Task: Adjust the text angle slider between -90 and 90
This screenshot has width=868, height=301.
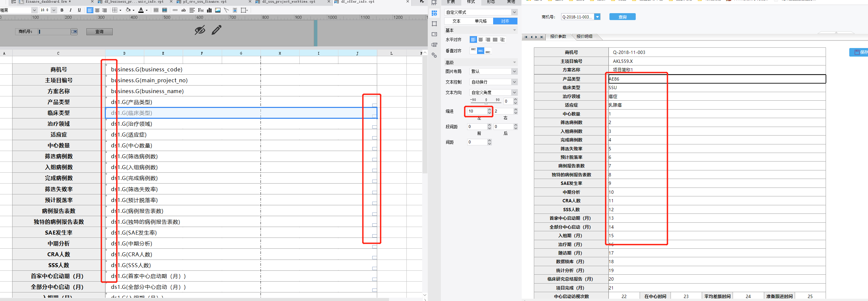Action: (486, 103)
